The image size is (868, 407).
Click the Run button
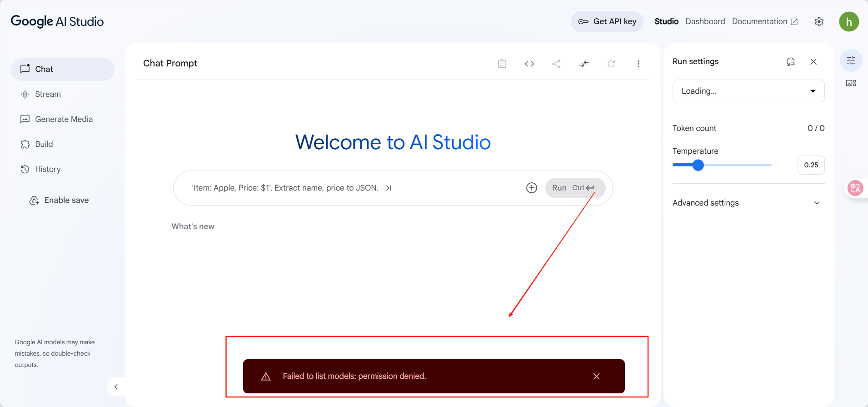click(575, 188)
